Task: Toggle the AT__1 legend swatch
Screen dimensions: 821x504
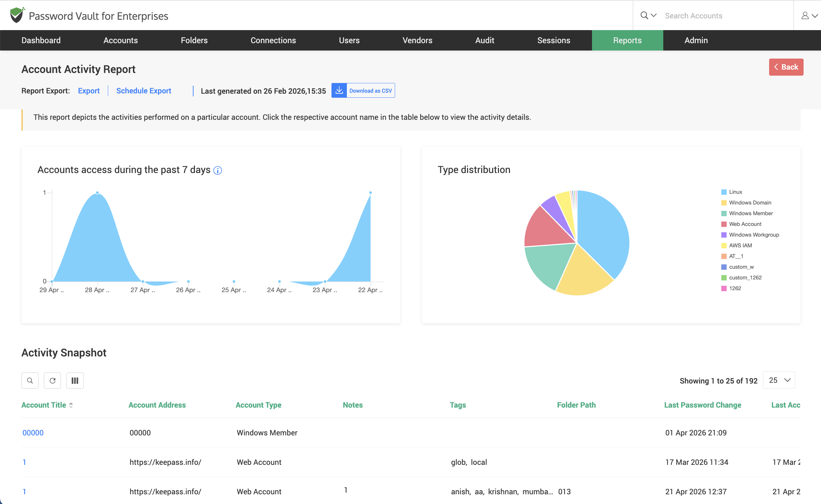Action: coord(724,256)
